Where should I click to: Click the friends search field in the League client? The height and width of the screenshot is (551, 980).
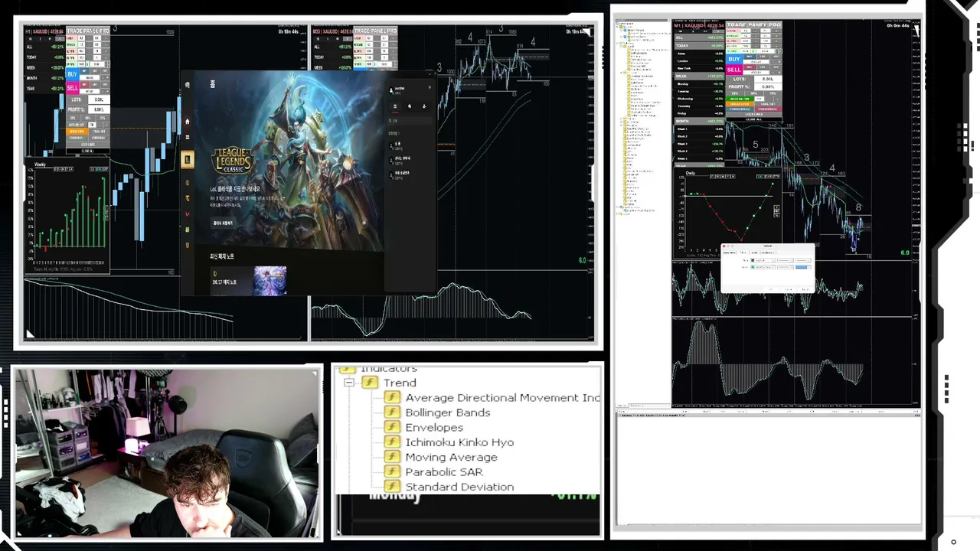point(410,120)
